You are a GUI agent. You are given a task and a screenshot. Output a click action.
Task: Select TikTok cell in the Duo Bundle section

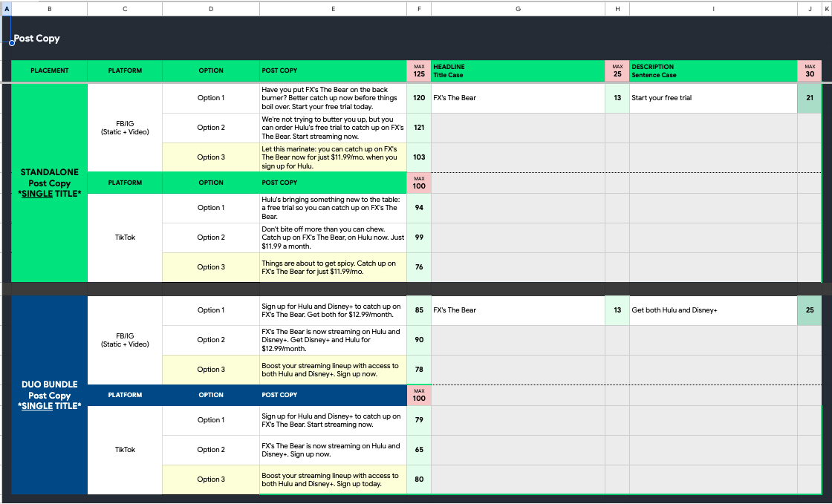click(125, 449)
